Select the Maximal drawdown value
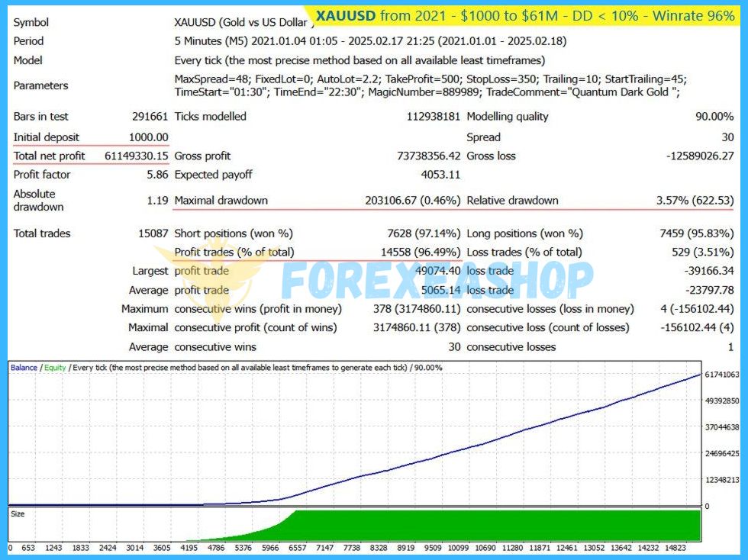Image resolution: width=748 pixels, height=560 pixels. point(412,201)
